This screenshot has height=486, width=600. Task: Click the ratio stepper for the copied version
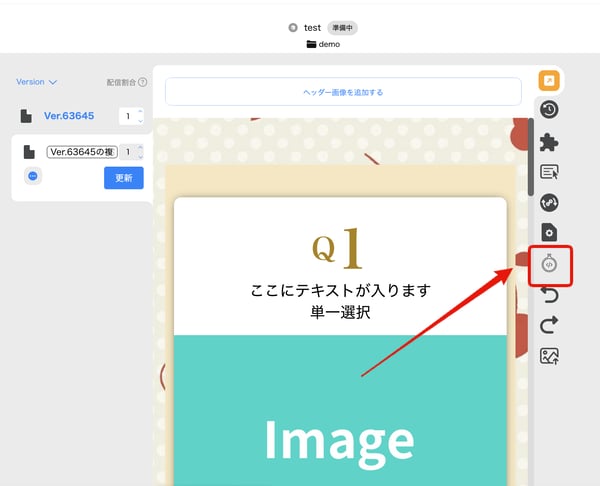(x=131, y=152)
